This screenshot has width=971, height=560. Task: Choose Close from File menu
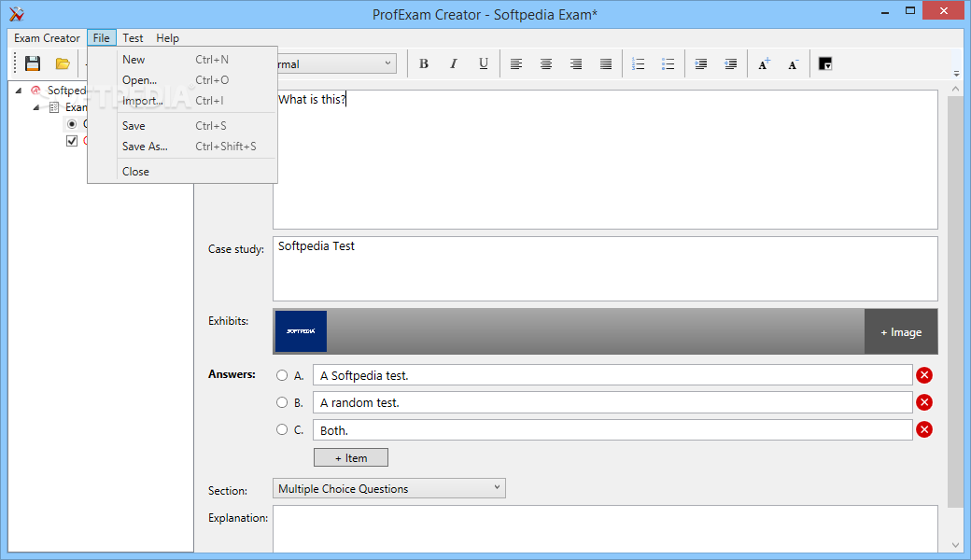coord(182,172)
